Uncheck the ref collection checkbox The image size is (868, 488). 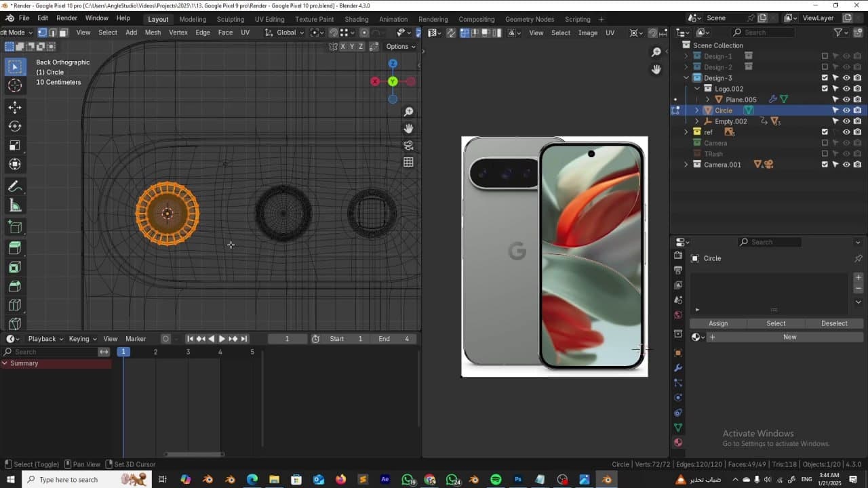[x=825, y=132]
